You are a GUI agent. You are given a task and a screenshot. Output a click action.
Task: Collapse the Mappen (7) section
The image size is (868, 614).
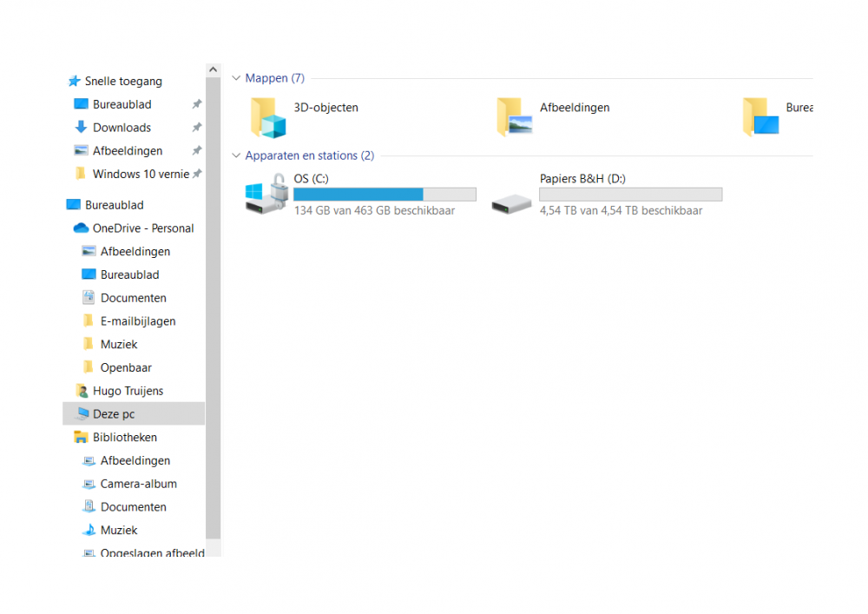point(236,77)
